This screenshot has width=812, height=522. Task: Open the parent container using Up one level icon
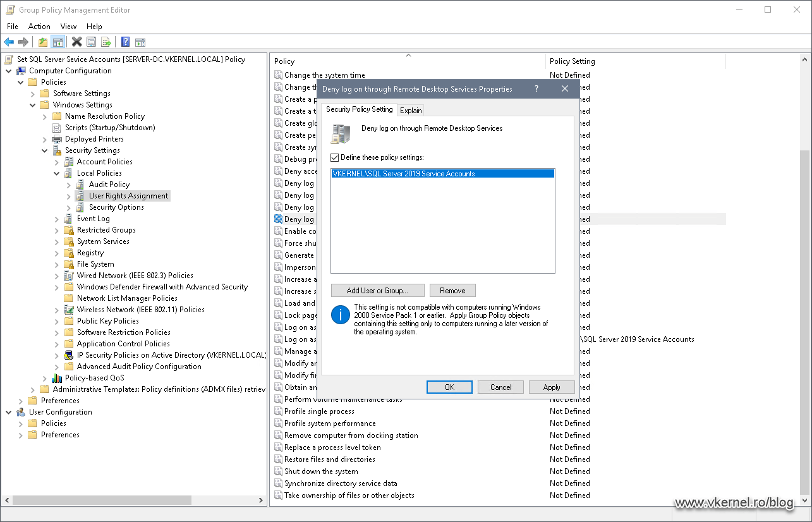pos(42,42)
